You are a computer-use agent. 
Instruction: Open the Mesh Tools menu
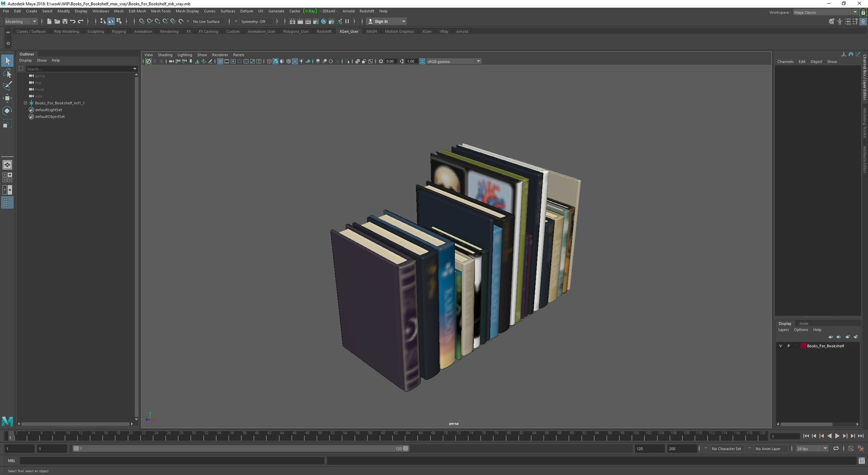point(160,11)
